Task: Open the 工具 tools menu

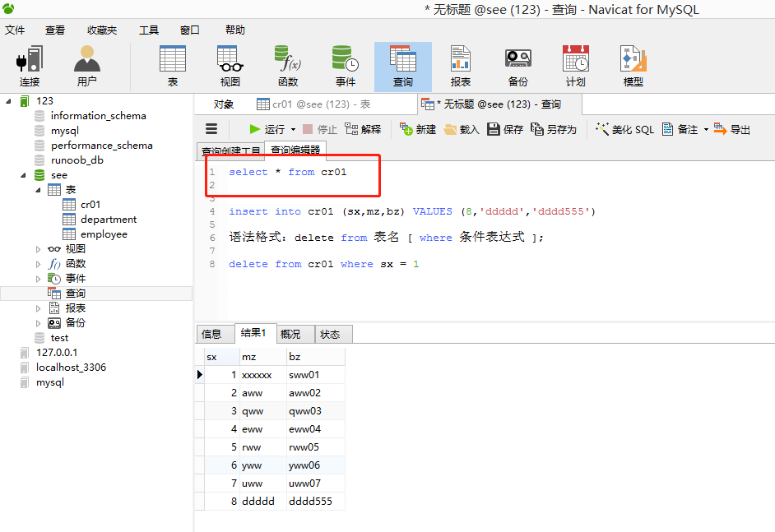Action: [149, 30]
